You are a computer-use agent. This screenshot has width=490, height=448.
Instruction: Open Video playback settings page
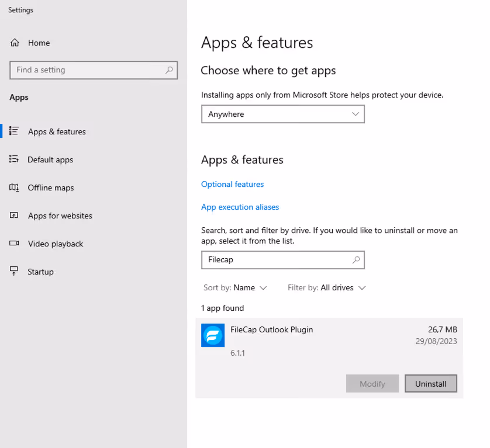(56, 244)
